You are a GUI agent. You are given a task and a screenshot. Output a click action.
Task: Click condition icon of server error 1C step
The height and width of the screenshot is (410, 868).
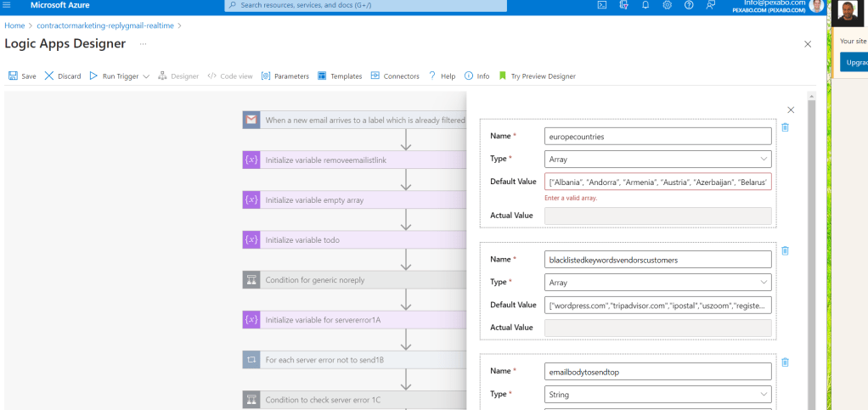click(251, 400)
